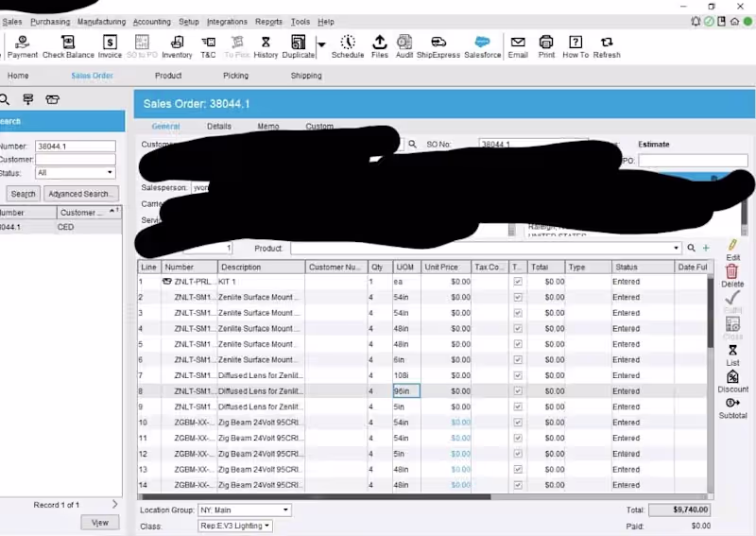Image resolution: width=756 pixels, height=536 pixels.
Task: Select the Shipping module tab
Action: (306, 76)
